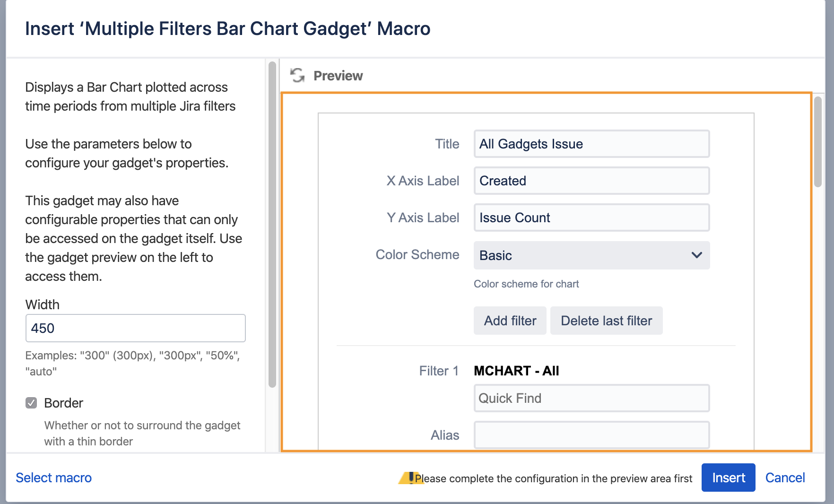Click the X Axis Label field showing Created
The image size is (834, 504).
(591, 181)
